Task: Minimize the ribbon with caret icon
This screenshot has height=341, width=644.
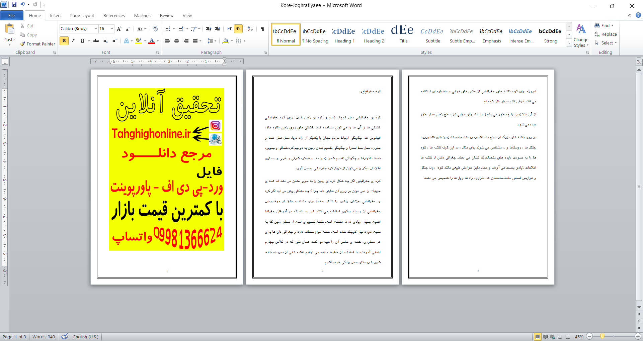Action: 630,15
